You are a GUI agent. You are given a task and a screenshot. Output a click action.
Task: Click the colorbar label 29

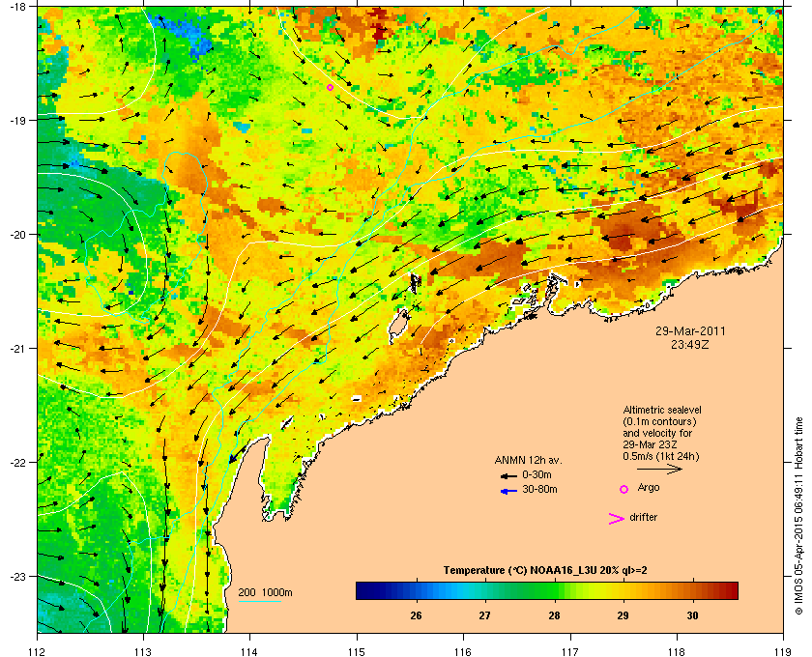[623, 615]
